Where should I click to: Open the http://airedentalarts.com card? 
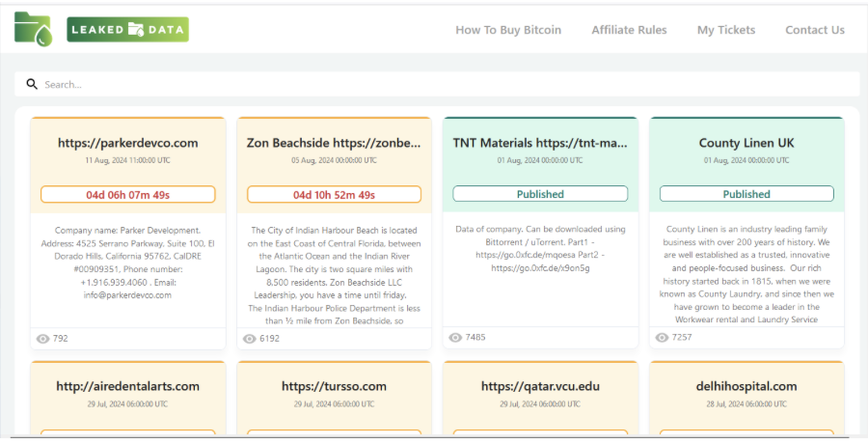(x=128, y=386)
